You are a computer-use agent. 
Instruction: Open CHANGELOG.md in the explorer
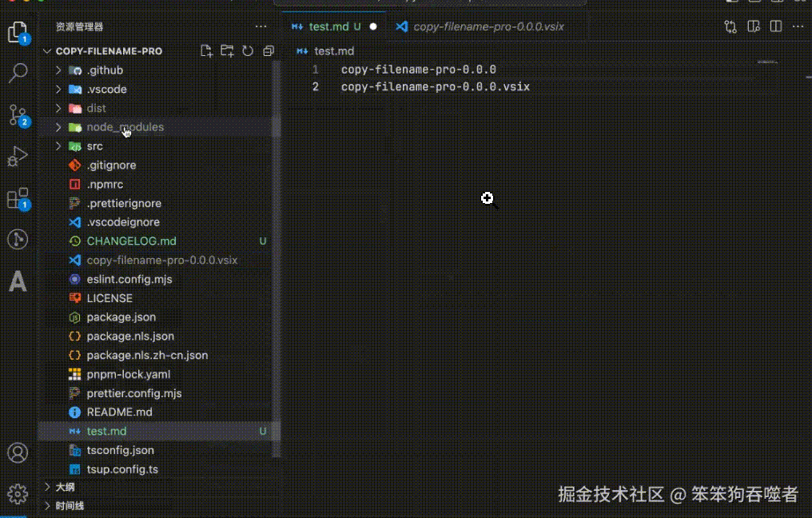[x=160, y=241]
